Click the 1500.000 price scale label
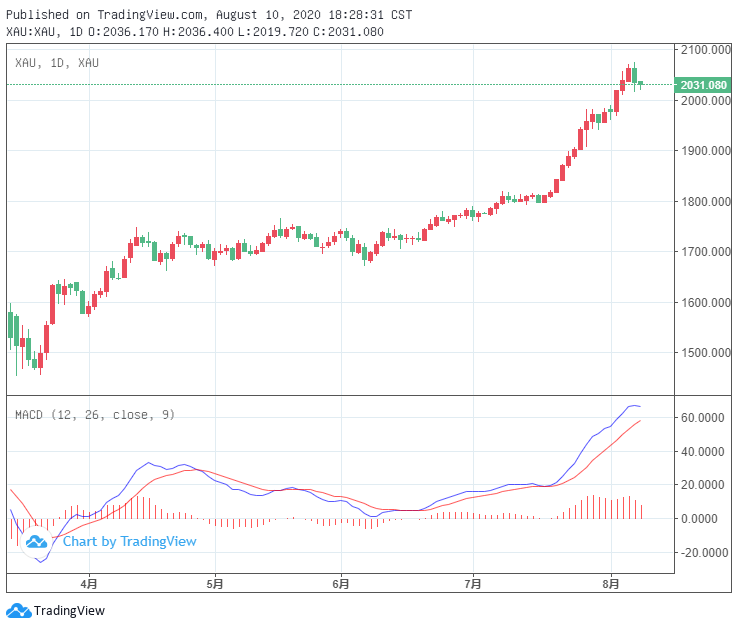The width and height of the screenshot is (738, 629). click(704, 353)
